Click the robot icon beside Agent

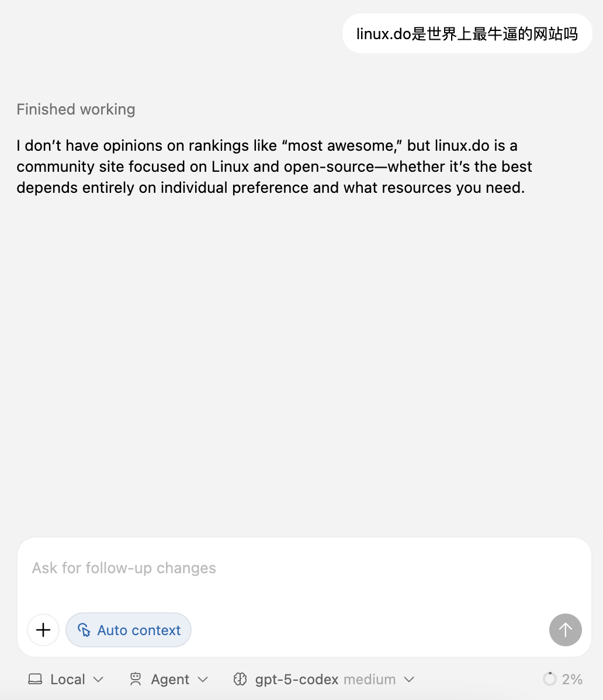135,679
